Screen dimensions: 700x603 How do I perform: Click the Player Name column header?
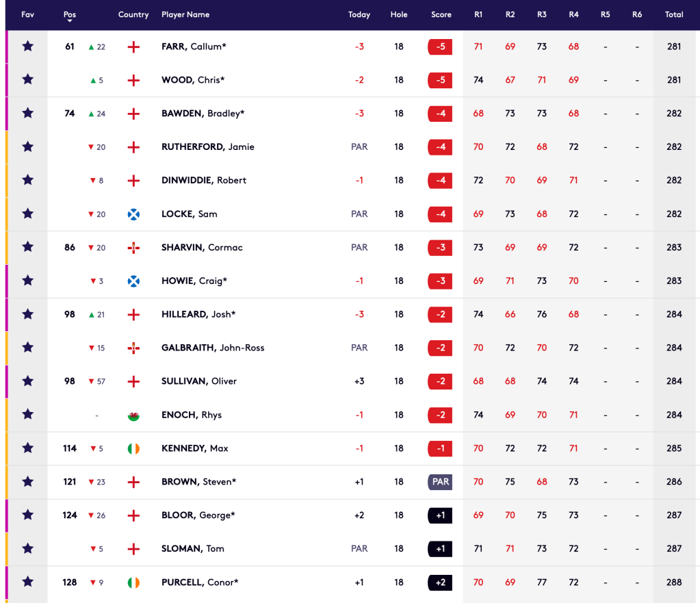pos(185,14)
